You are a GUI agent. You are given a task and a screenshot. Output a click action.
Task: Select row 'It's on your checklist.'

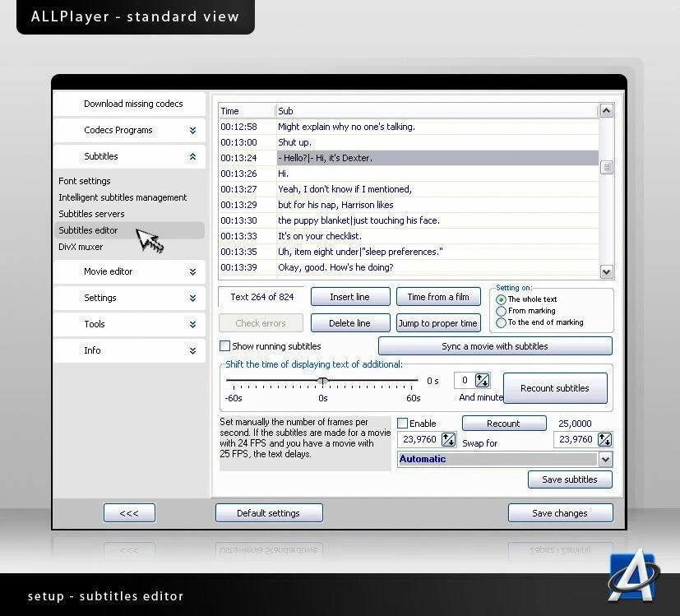point(409,236)
